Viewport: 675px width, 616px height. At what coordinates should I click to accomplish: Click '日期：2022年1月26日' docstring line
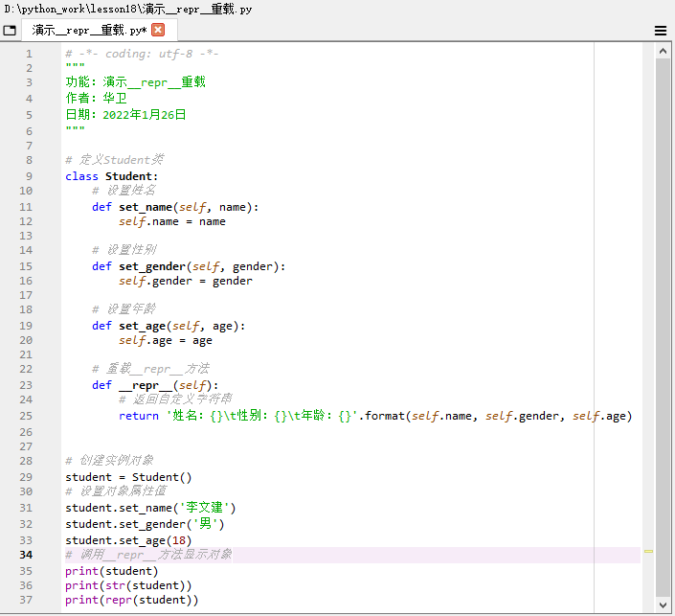coord(125,115)
